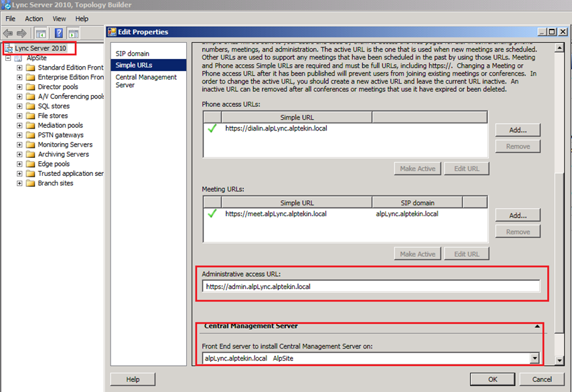Expand the Director pools node
Image resolution: width=572 pixels, height=392 pixels.
pyautogui.click(x=19, y=87)
